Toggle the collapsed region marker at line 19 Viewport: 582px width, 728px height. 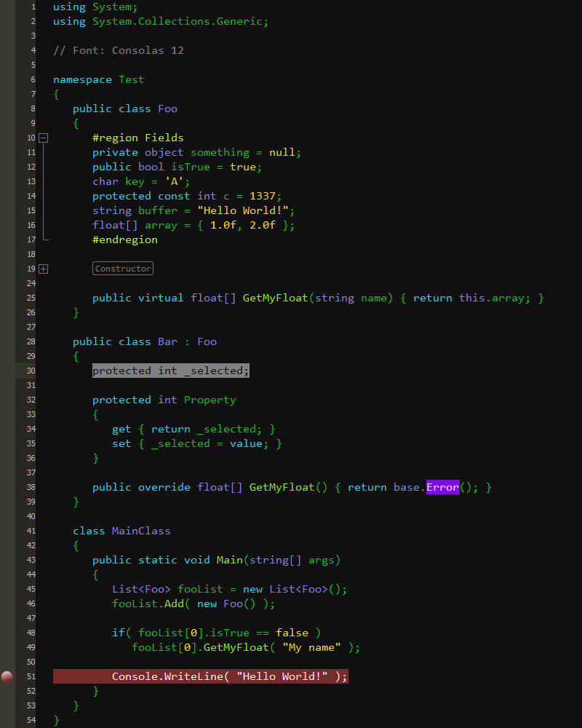tap(43, 269)
